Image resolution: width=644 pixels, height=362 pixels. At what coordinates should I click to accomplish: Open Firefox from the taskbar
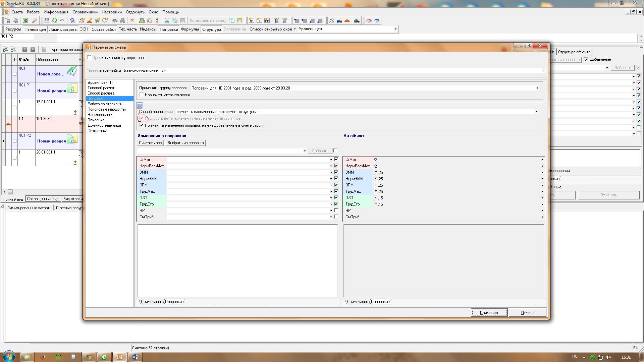pyautogui.click(x=43, y=357)
